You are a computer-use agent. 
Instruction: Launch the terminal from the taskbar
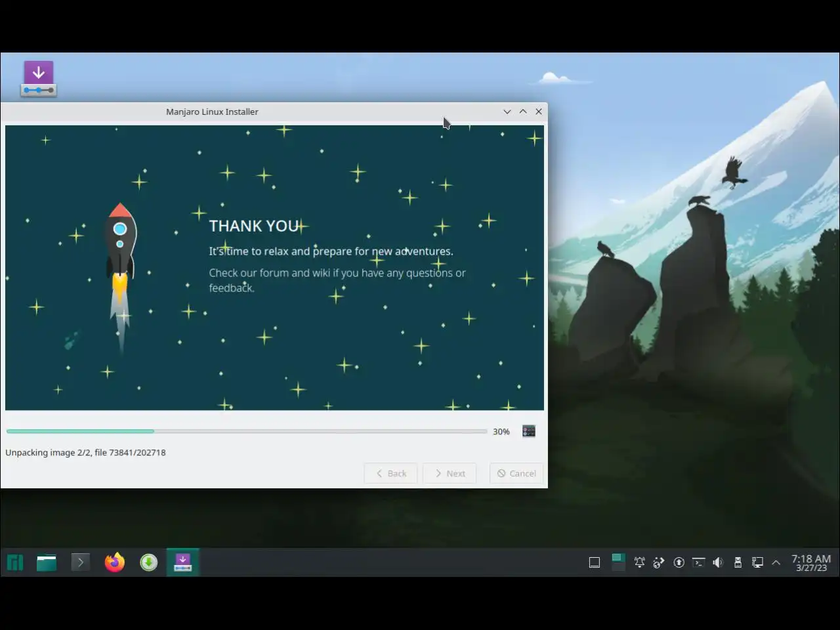click(81, 562)
